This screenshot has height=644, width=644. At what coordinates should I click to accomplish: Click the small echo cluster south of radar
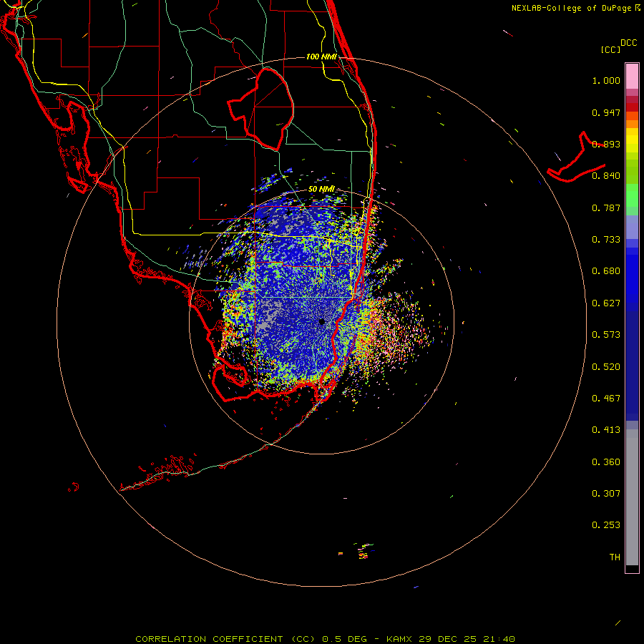click(364, 551)
